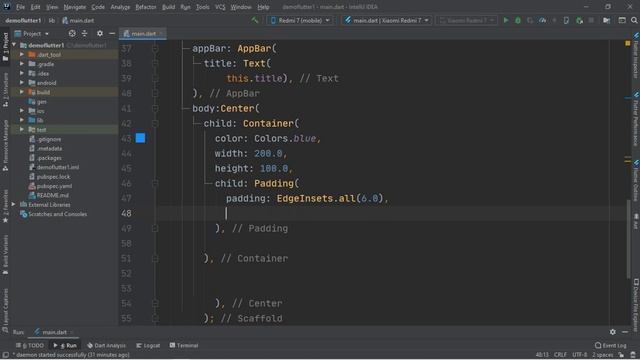Open the Structure tool window tab
This screenshot has width=640, height=360.
pos(5,90)
